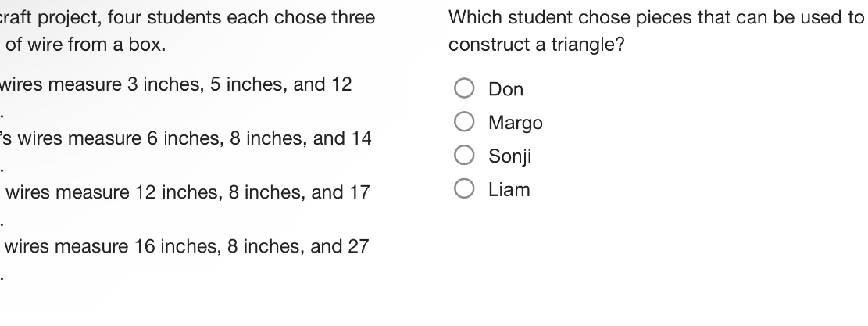Click the "Sonji" answer label text
Screen dimensions: 868x326
pos(509,157)
